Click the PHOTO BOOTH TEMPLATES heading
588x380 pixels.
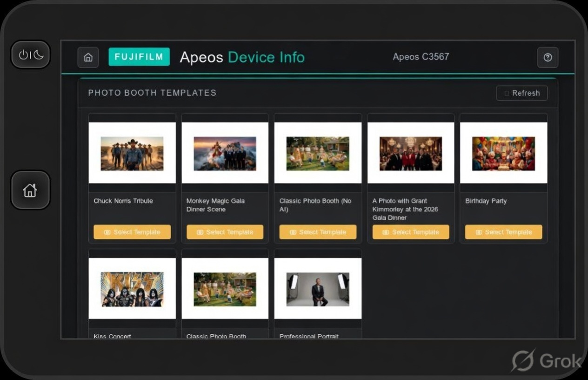tap(152, 93)
